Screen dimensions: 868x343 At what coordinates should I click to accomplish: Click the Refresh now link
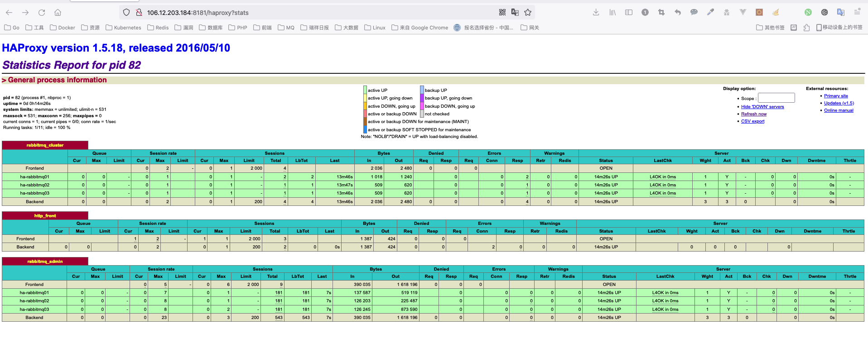coord(754,114)
